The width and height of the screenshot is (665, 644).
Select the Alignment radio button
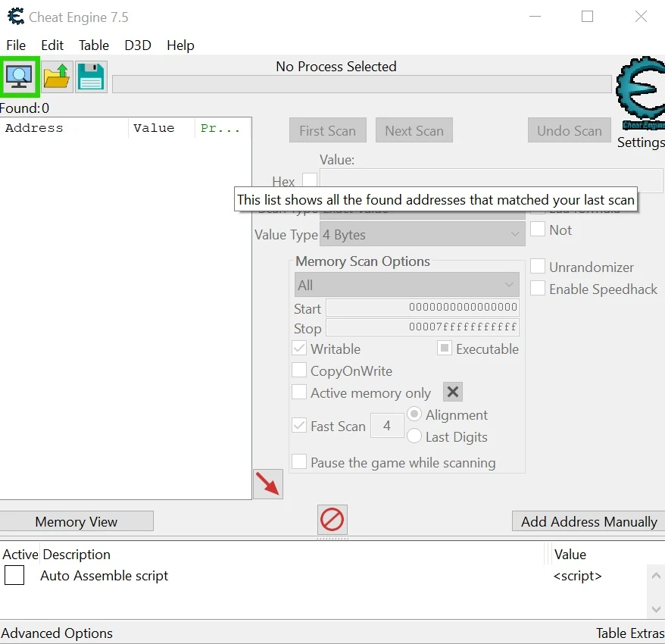point(414,414)
